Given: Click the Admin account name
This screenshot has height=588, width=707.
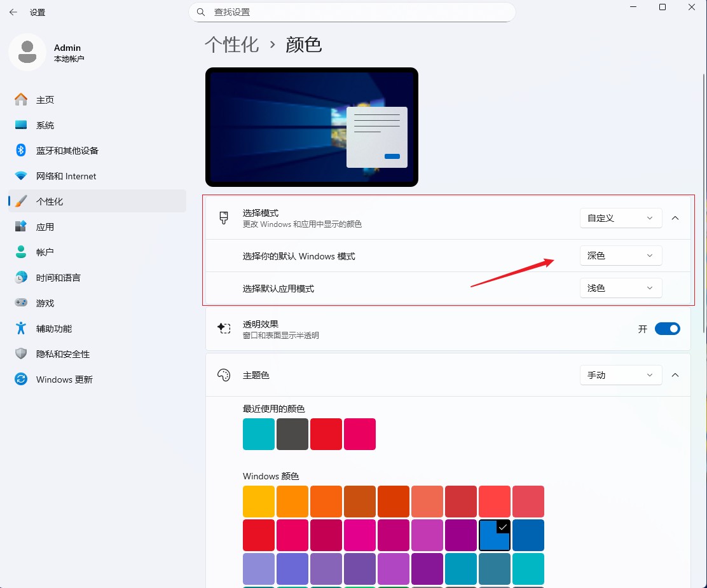Looking at the screenshot, I should (67, 47).
